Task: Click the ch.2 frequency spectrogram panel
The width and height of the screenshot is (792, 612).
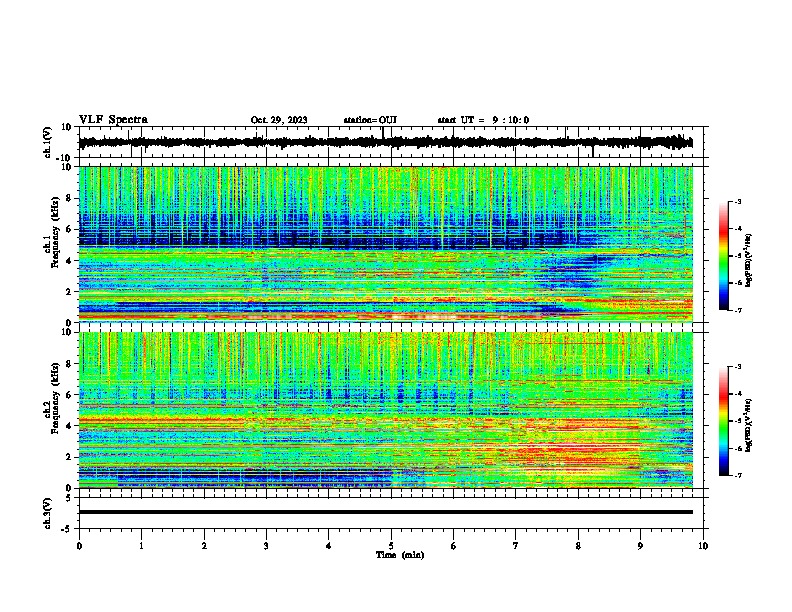Action: (386, 410)
